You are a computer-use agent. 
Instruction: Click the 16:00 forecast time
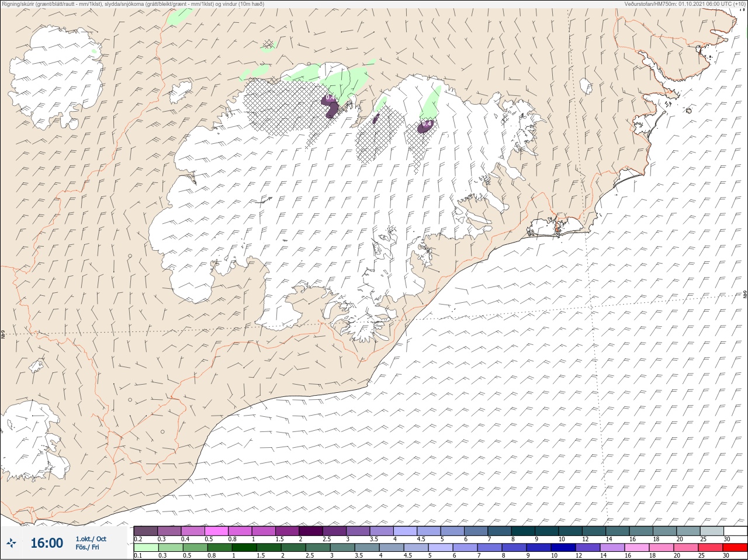click(46, 543)
